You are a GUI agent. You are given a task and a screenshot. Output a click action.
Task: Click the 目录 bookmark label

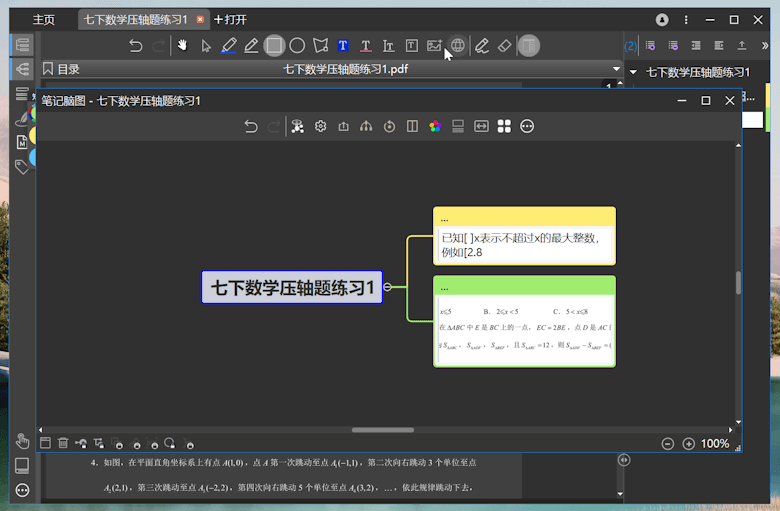pos(68,69)
